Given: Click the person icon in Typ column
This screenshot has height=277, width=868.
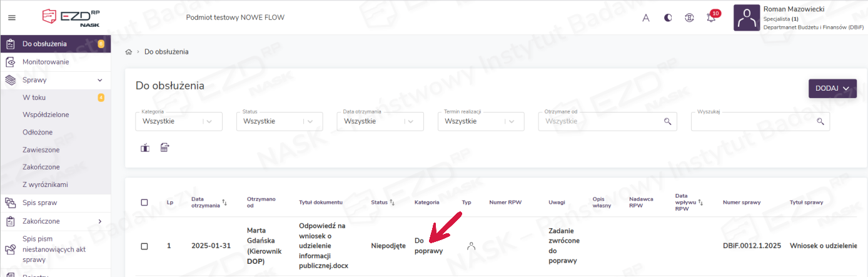Looking at the screenshot, I should click(472, 246).
